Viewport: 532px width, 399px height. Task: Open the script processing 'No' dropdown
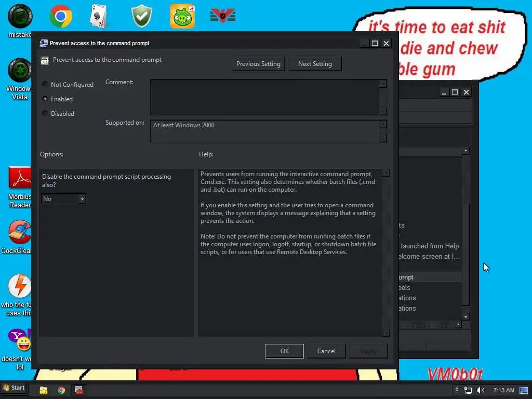pos(63,199)
